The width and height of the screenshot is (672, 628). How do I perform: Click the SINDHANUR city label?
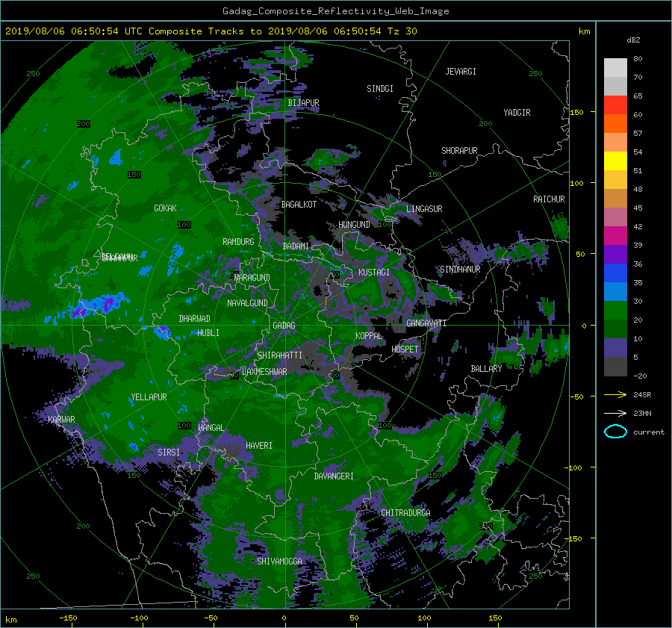(460, 270)
